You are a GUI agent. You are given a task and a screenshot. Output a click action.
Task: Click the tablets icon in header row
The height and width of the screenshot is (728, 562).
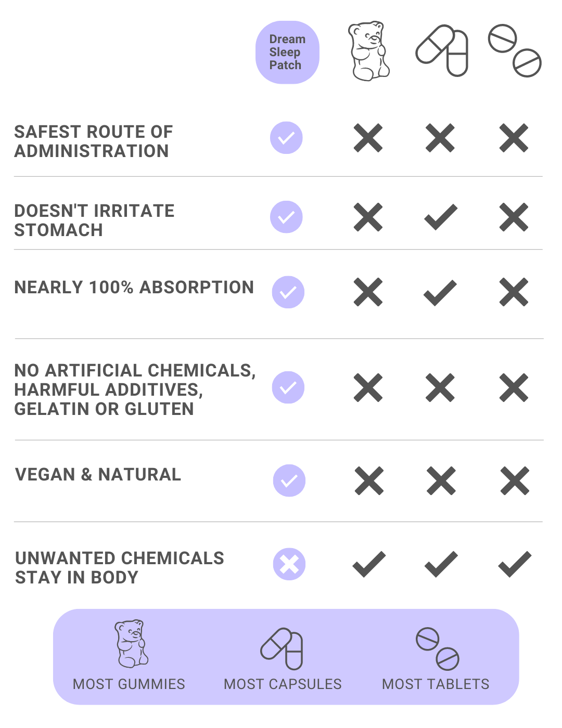pos(515,51)
